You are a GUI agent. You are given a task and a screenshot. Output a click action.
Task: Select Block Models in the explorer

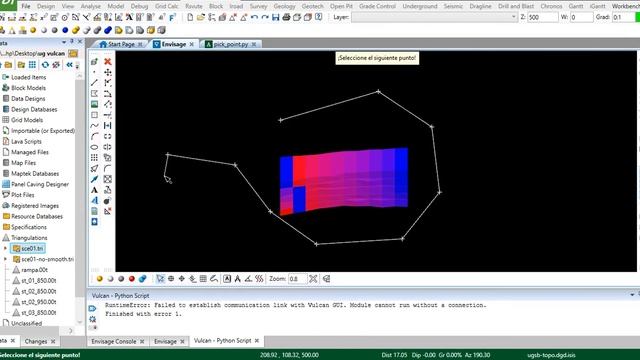(x=28, y=88)
